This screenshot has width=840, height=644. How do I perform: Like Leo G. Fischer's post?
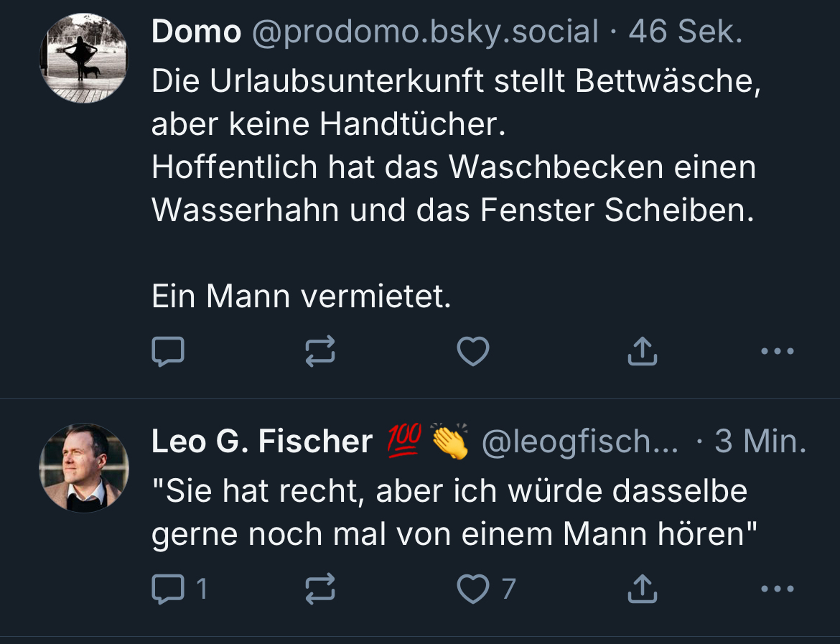click(x=473, y=589)
